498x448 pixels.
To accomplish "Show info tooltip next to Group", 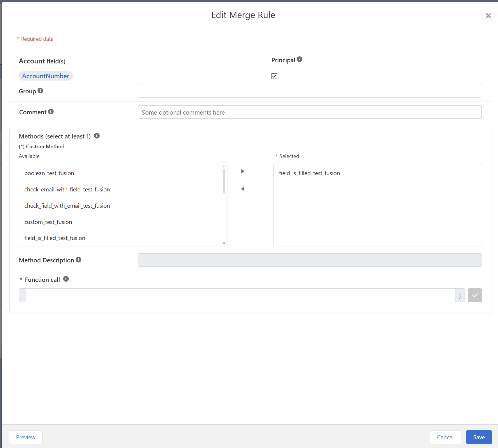I will click(x=40, y=90).
